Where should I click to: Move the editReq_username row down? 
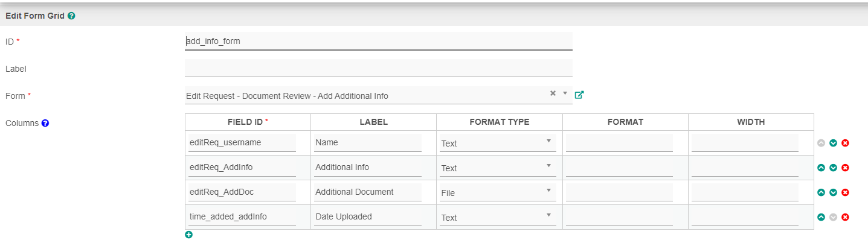click(833, 143)
